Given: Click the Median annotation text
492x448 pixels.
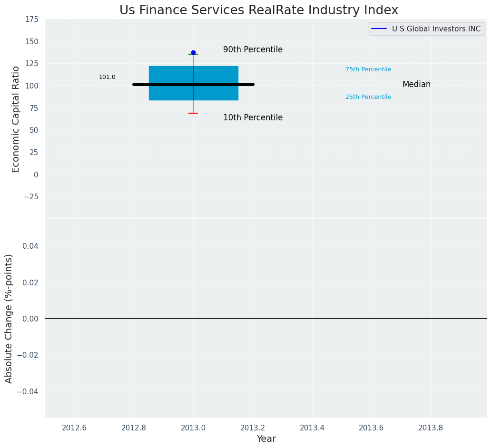Looking at the screenshot, I should tap(416, 84).
